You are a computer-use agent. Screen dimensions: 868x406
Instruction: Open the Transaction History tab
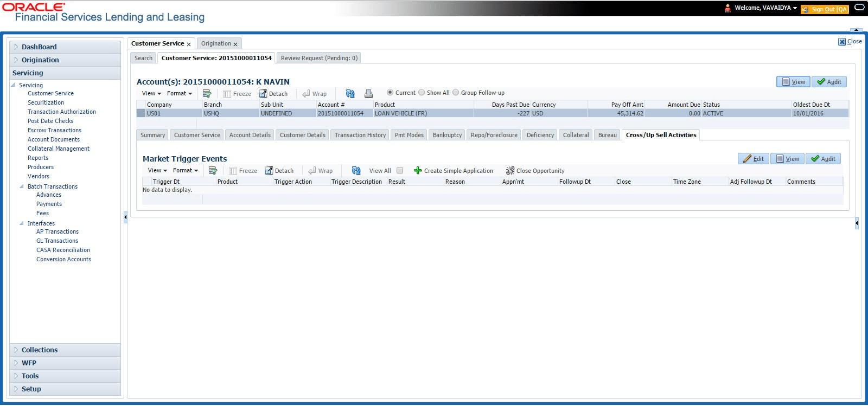360,135
